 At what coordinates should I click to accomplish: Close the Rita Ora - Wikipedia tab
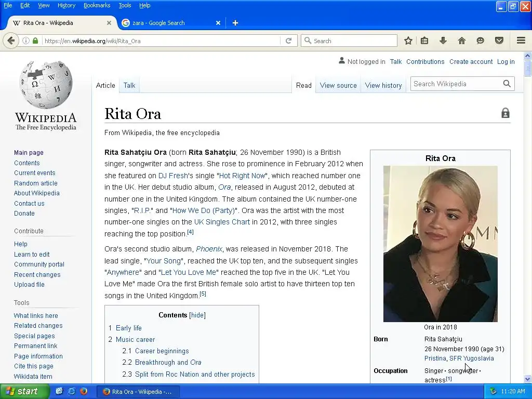[x=109, y=23]
